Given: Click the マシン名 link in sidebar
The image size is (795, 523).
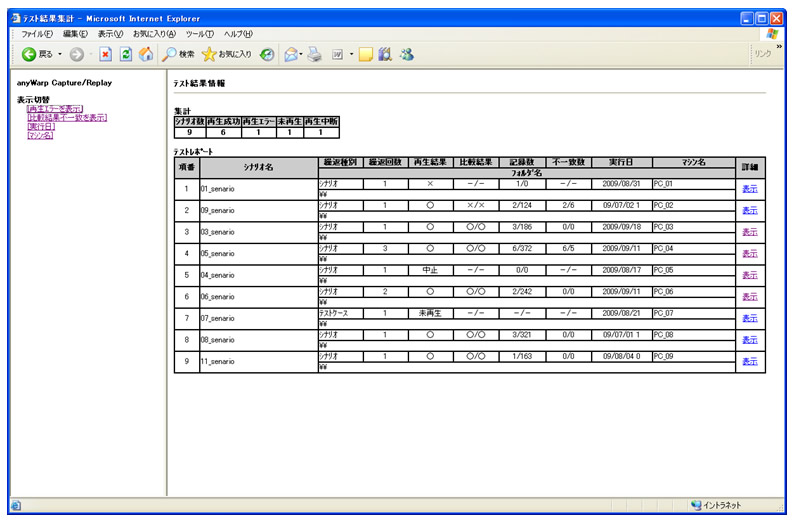Looking at the screenshot, I should [x=41, y=136].
